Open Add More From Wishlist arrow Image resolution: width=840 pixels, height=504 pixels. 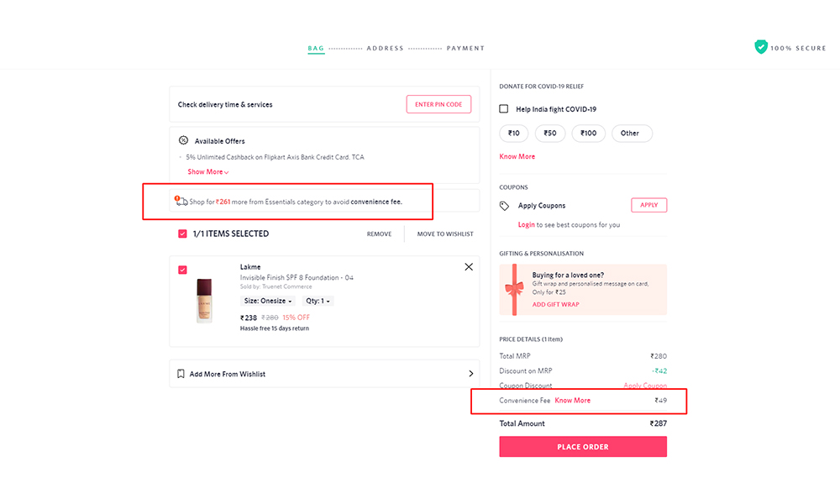[470, 374]
